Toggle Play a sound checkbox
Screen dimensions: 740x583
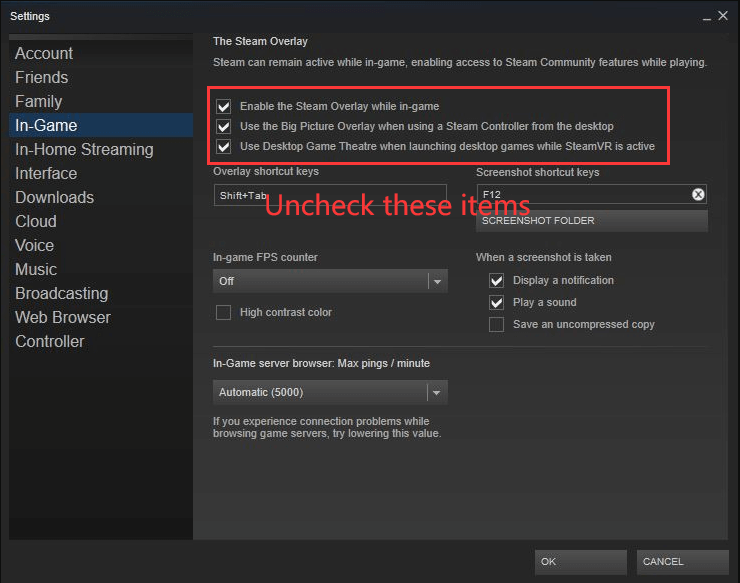point(496,302)
